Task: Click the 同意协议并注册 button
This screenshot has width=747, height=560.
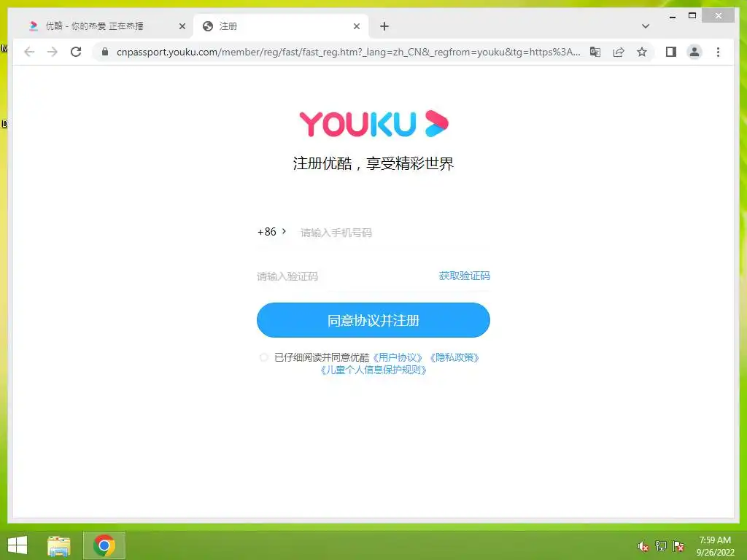Action: 373,320
